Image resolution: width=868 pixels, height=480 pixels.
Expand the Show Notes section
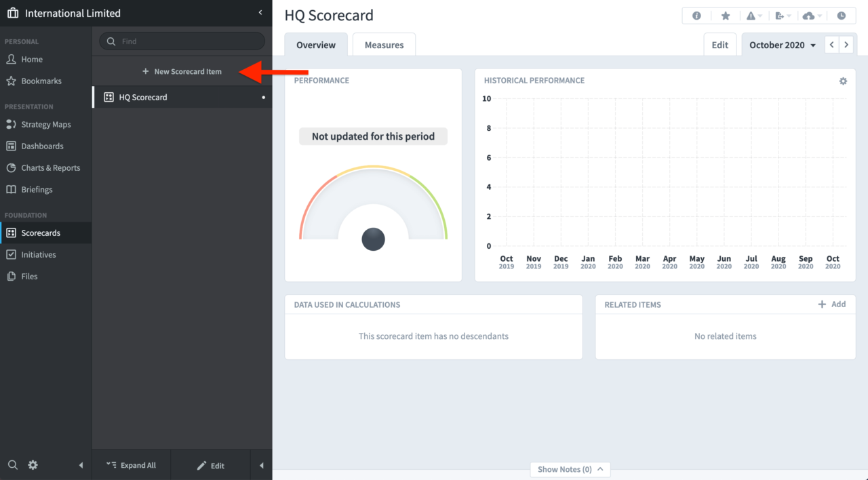(x=570, y=469)
